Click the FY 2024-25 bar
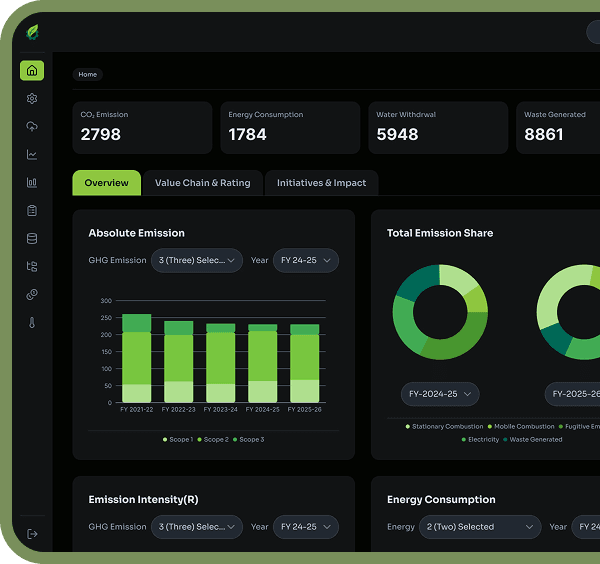Screen dimensions: 600x564 coord(262,364)
